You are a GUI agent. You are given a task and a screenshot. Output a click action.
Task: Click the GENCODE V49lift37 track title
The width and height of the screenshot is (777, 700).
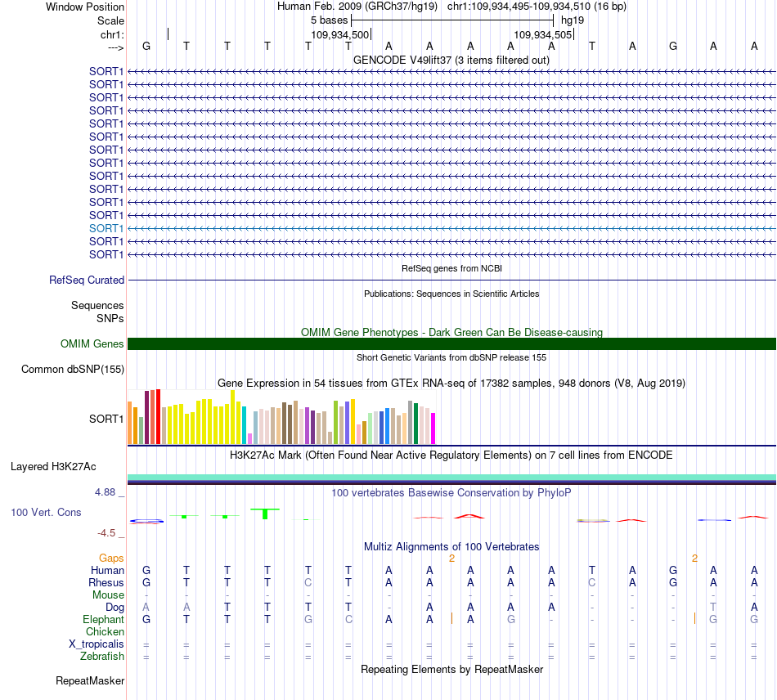coord(451,61)
